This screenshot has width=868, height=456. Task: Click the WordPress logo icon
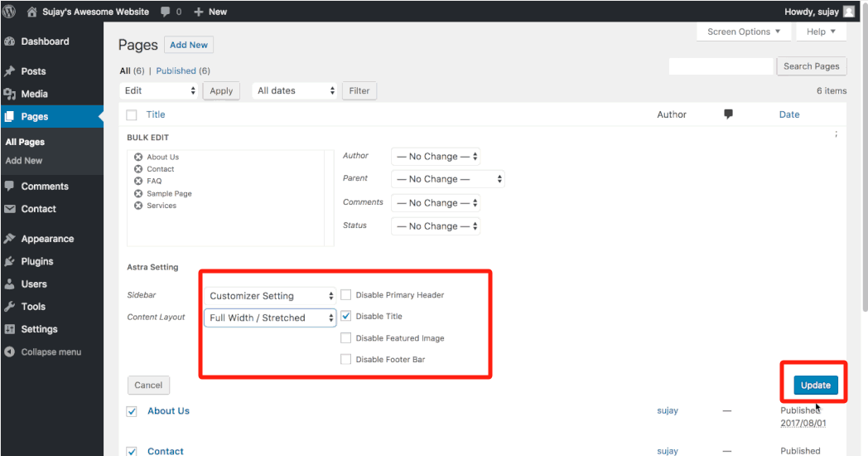coord(9,12)
